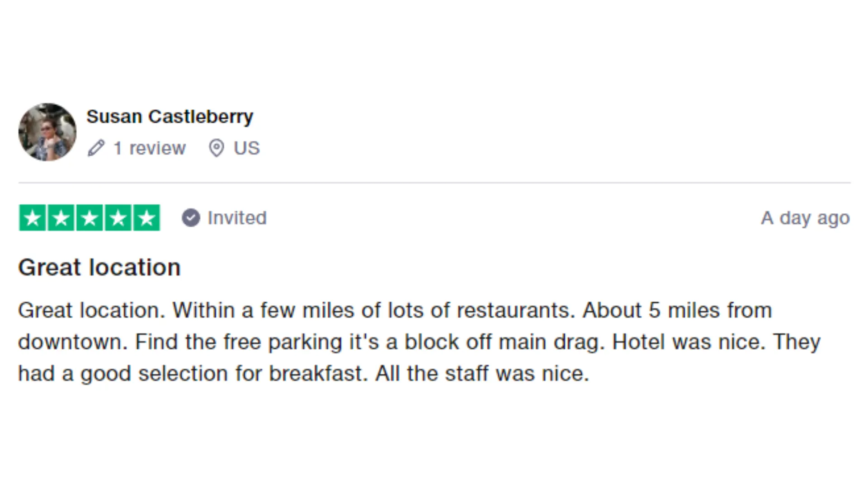Open Susan Castleberry's profile picture
This screenshot has height=488, width=868.
tap(47, 132)
